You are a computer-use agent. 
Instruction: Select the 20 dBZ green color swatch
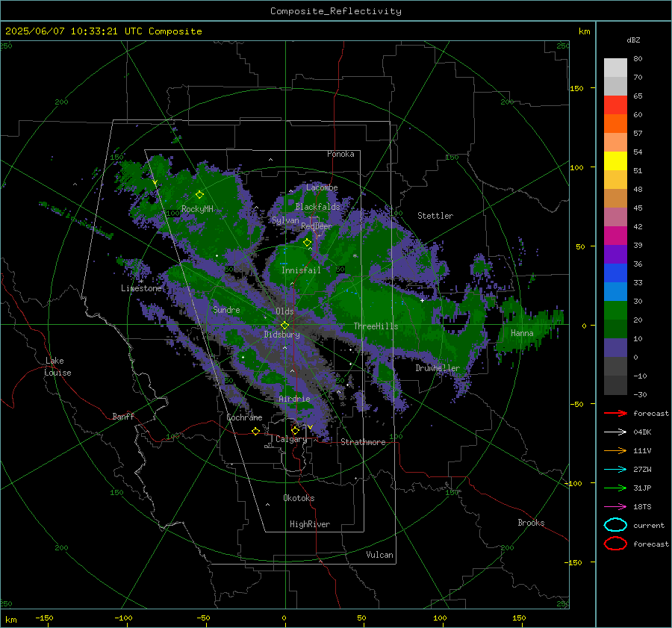click(x=615, y=329)
